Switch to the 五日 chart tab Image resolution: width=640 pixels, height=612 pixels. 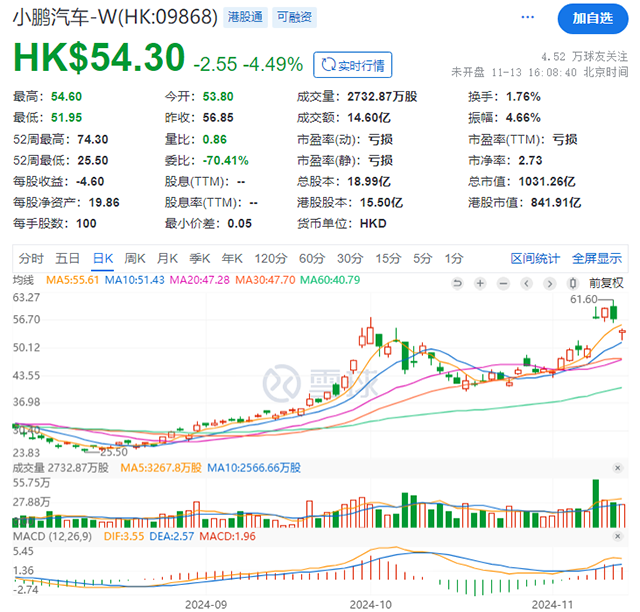pos(67,258)
